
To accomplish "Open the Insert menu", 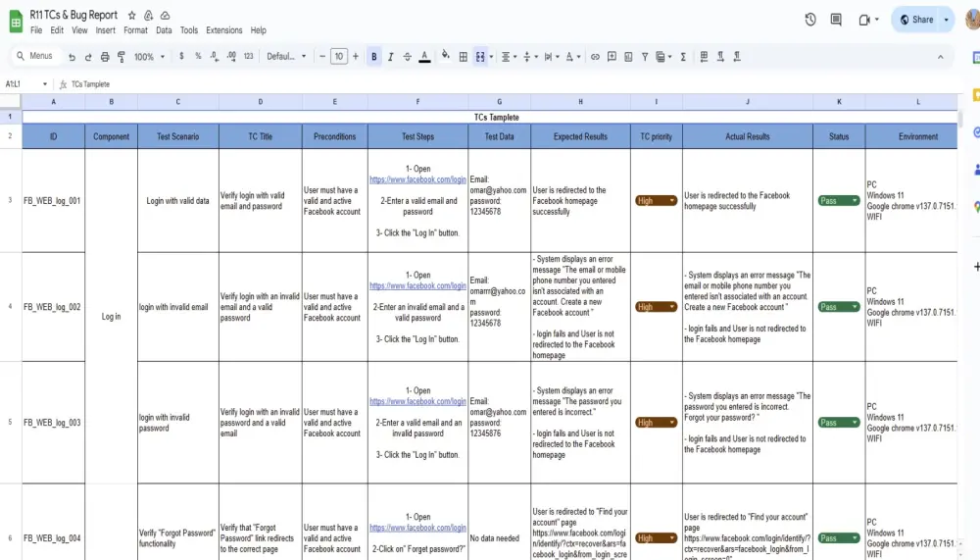I will click(x=105, y=30).
